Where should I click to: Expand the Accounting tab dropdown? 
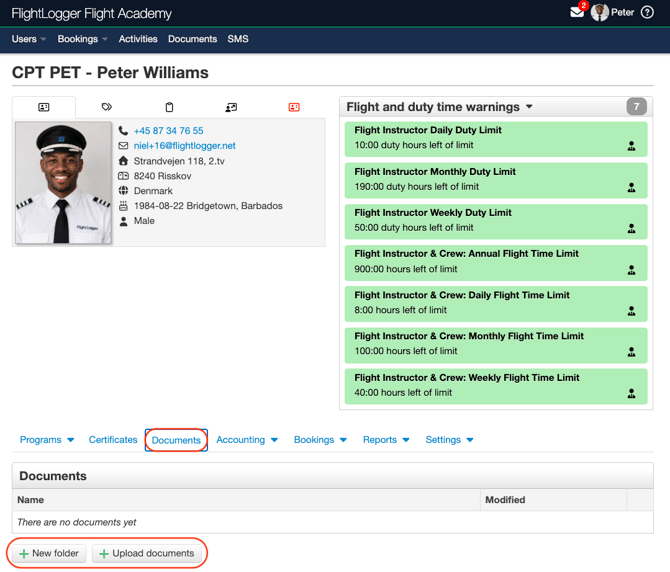[x=247, y=440]
